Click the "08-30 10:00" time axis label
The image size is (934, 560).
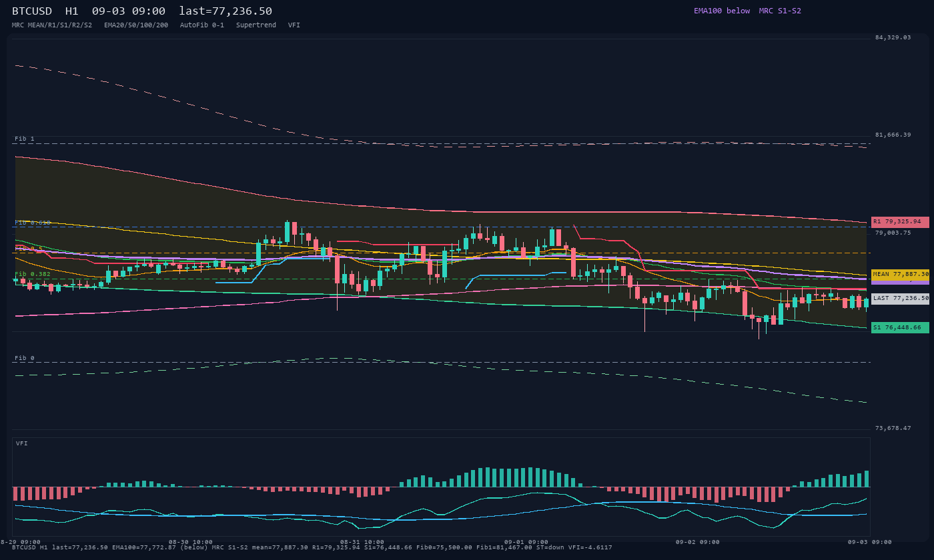(x=191, y=542)
